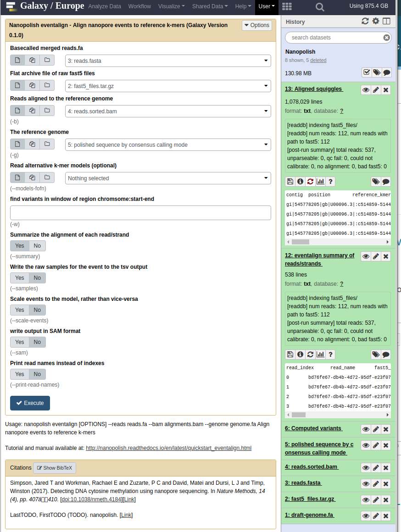Set Write raw samples to No
401x532 pixels.
pos(37,278)
